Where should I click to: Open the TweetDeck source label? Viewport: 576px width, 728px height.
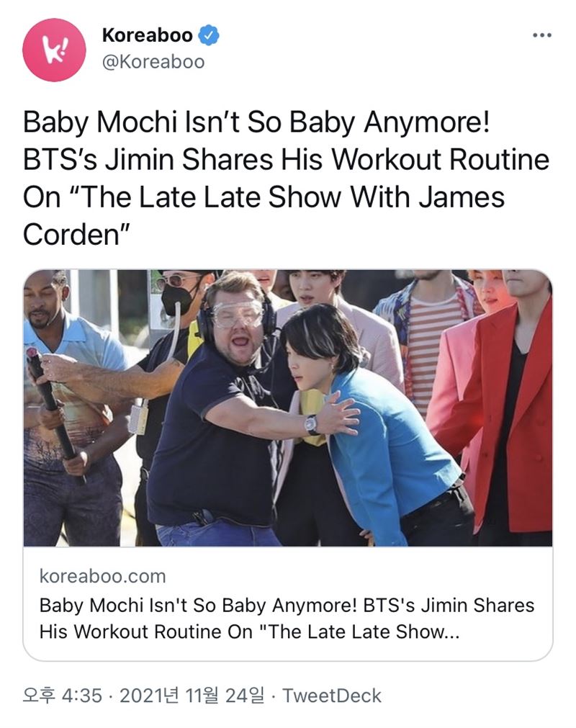(332, 696)
